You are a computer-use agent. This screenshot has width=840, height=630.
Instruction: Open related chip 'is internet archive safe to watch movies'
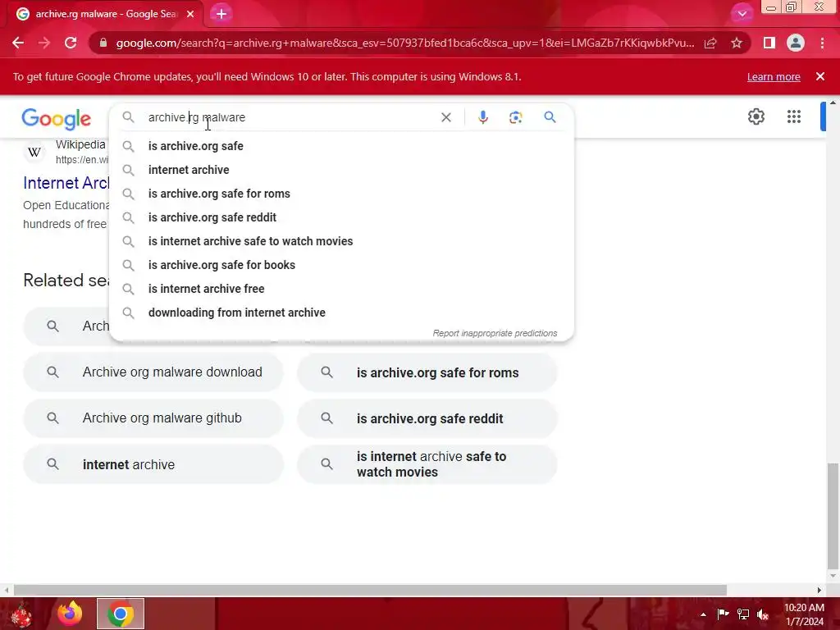(x=427, y=464)
